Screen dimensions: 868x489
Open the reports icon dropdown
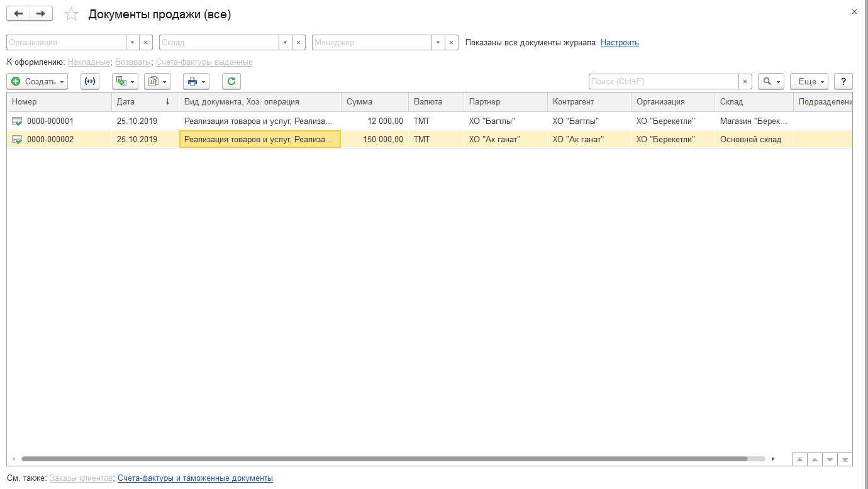point(157,81)
